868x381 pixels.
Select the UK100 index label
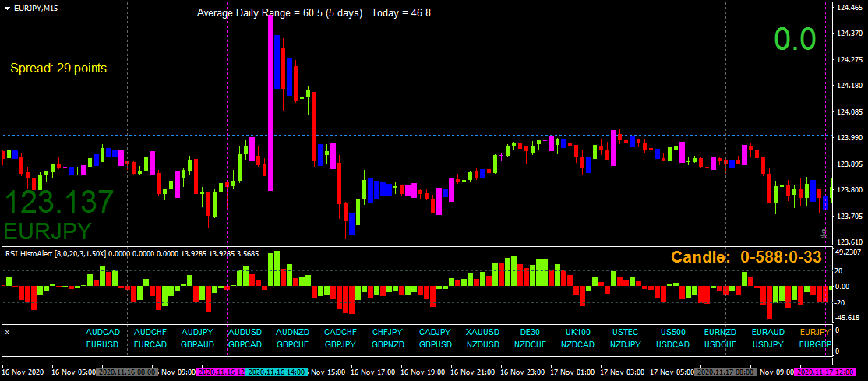[x=578, y=333]
